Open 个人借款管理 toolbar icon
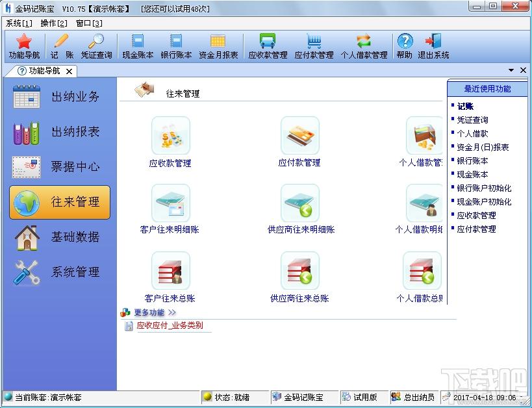Image resolution: width=532 pixels, height=408 pixels. coord(364,46)
